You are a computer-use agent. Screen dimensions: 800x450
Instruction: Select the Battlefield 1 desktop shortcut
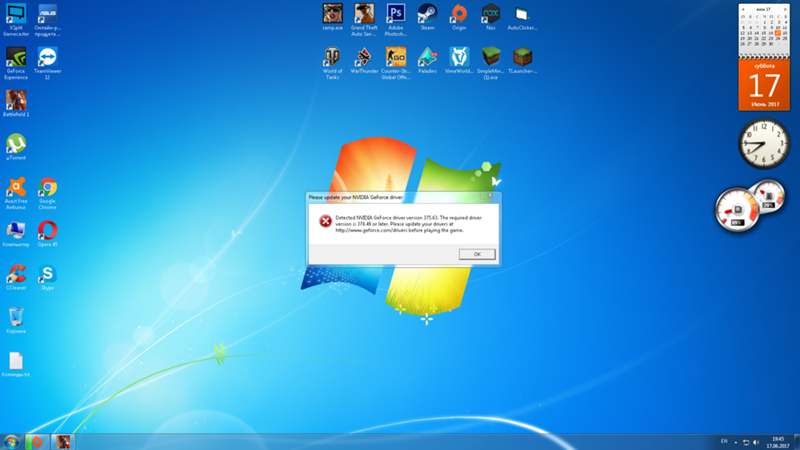point(16,104)
